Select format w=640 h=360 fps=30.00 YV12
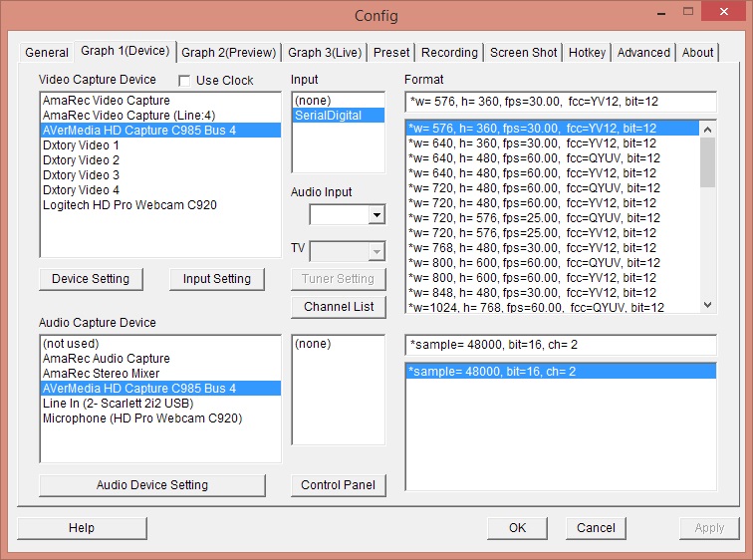This screenshot has width=753, height=560. click(552, 143)
